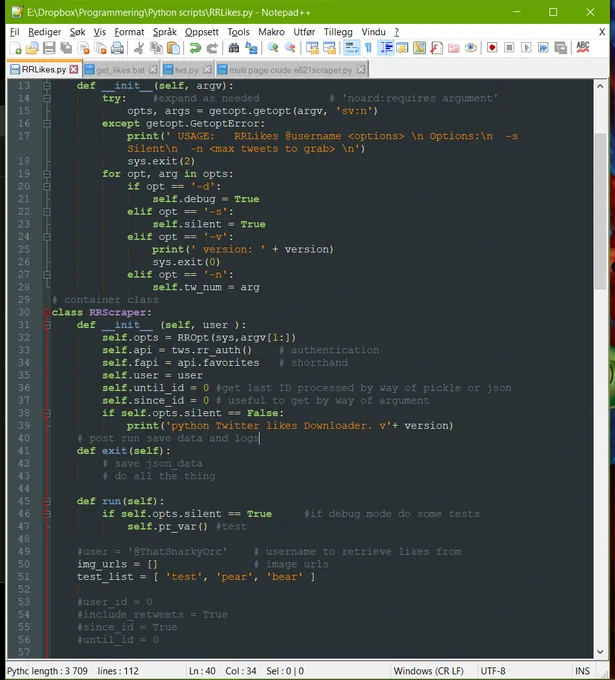Image resolution: width=615 pixels, height=680 pixels.
Task: Collapse the for loop fold at line 19
Action: (x=47, y=174)
